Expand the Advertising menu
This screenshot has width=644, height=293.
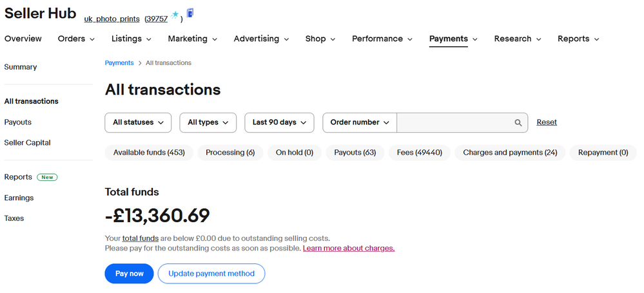click(261, 39)
